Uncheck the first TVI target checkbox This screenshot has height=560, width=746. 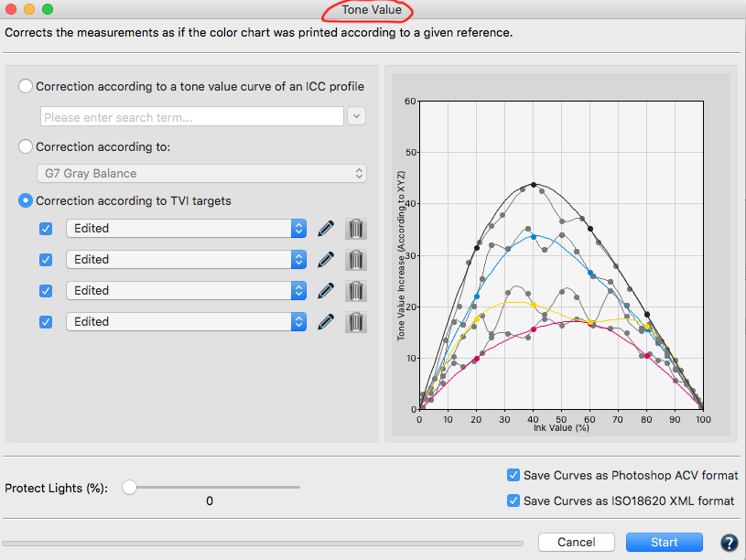pos(46,229)
